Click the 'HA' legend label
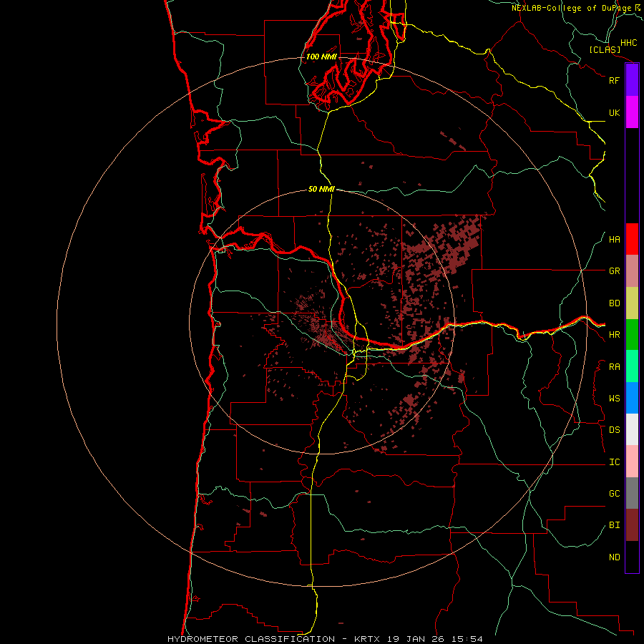The height and width of the screenshot is (644, 644). (x=614, y=240)
